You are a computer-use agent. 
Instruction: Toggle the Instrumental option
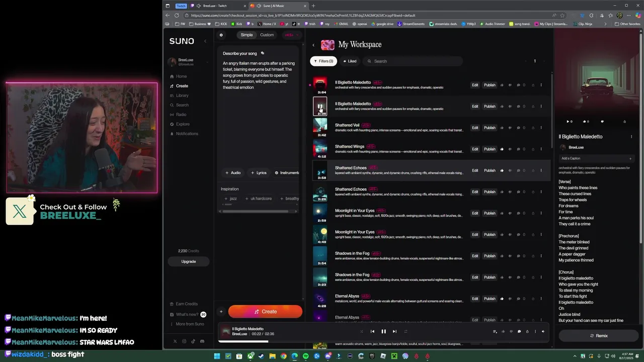287,173
